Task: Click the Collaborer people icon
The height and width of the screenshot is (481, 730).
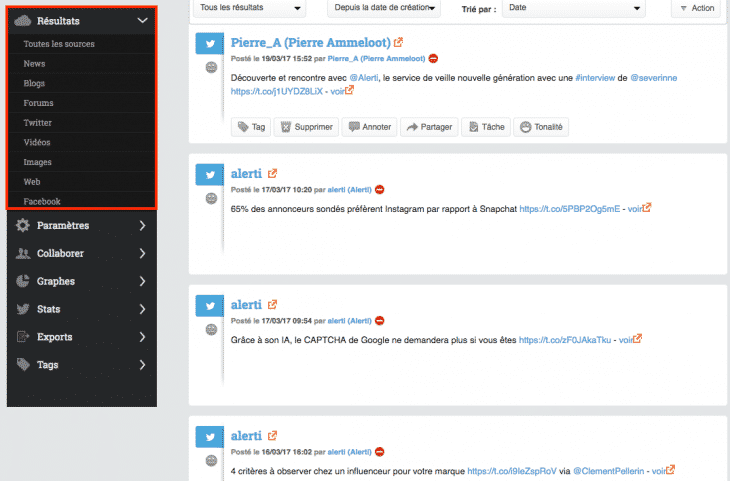Action: (23, 253)
